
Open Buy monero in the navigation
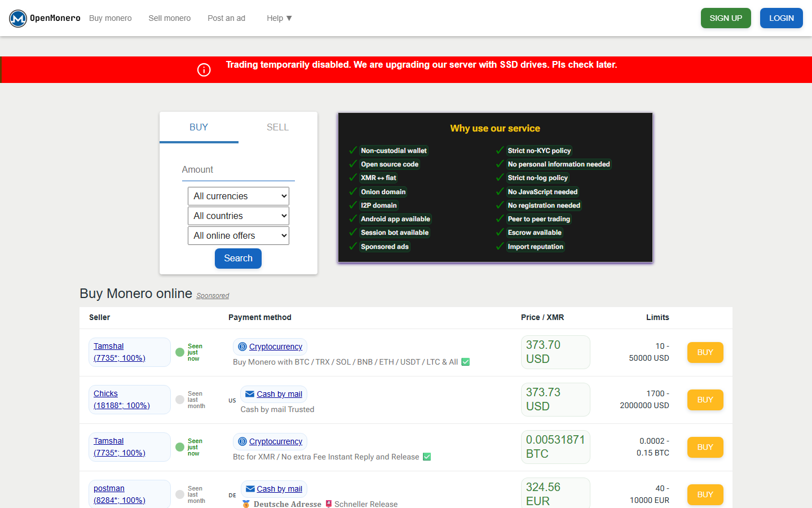tap(111, 18)
